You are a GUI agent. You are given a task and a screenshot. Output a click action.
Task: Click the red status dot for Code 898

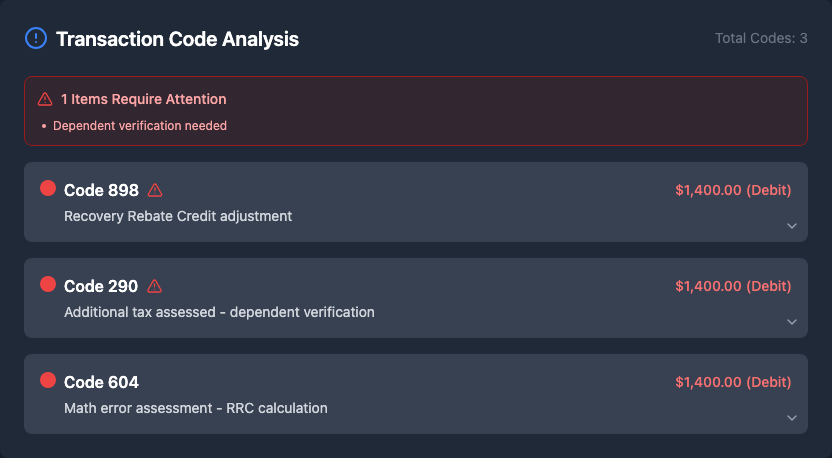47,188
